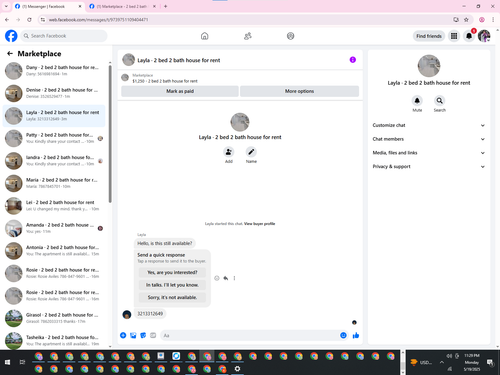Image resolution: width=500 pixels, height=375 pixels.
Task: Go back using Marketplace back arrow
Action: click(10, 53)
